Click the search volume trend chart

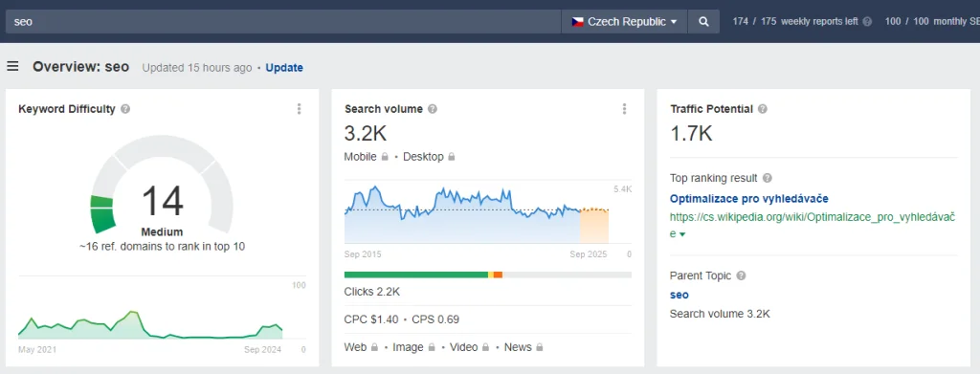coord(477,213)
